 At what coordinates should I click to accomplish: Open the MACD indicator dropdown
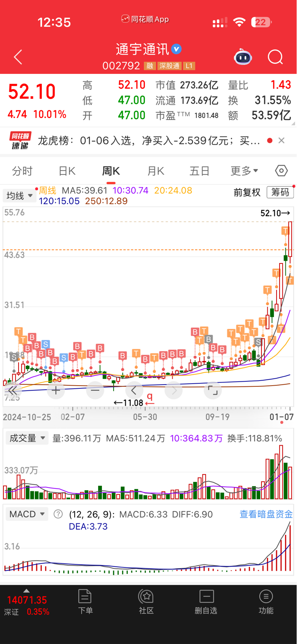coord(27,514)
